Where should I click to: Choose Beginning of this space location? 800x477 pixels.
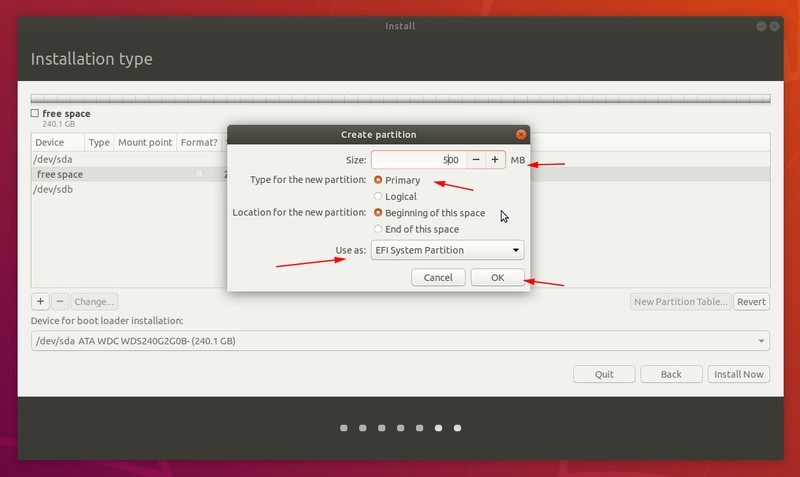click(378, 212)
